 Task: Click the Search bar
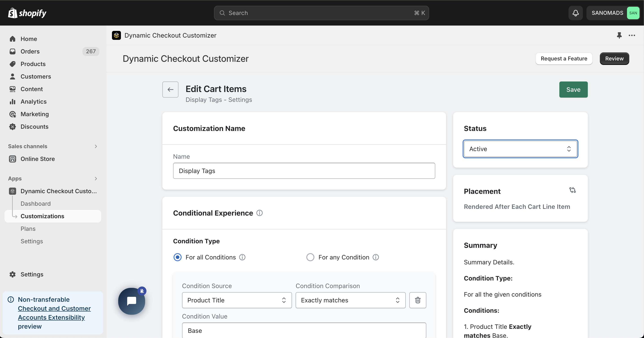tap(321, 13)
